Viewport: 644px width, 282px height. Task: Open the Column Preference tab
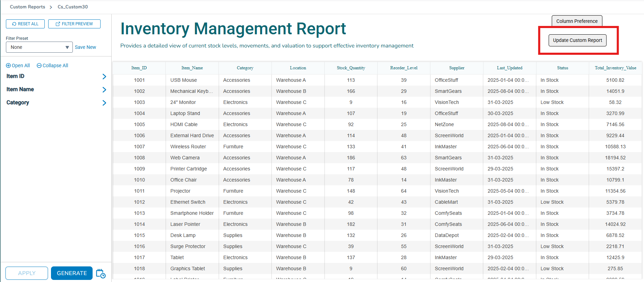click(577, 21)
